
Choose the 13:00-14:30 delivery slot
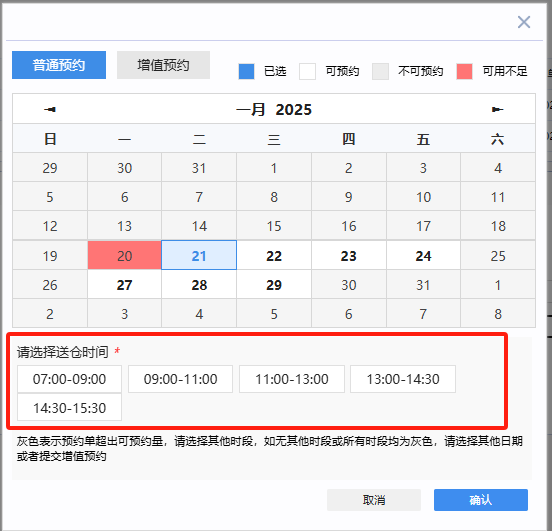coord(403,379)
